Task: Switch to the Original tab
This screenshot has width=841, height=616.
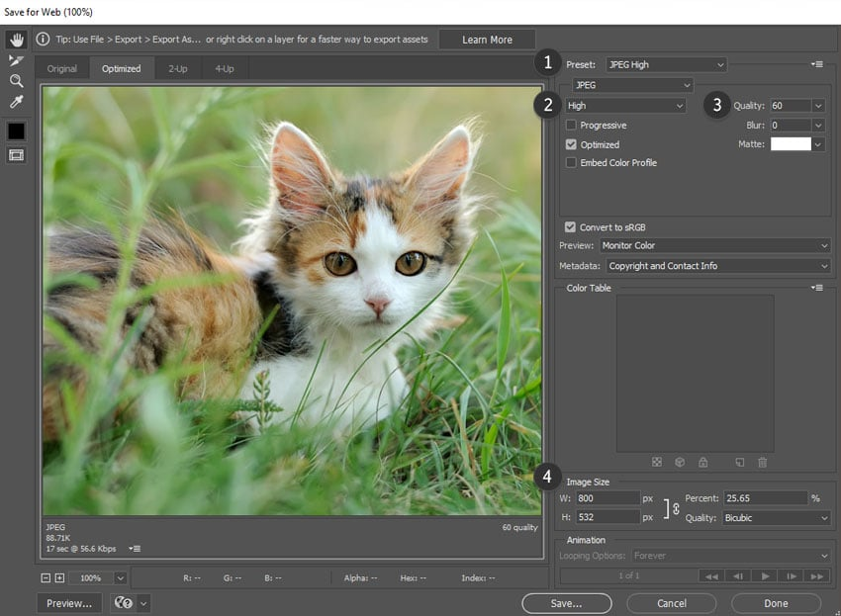Action: pos(61,69)
